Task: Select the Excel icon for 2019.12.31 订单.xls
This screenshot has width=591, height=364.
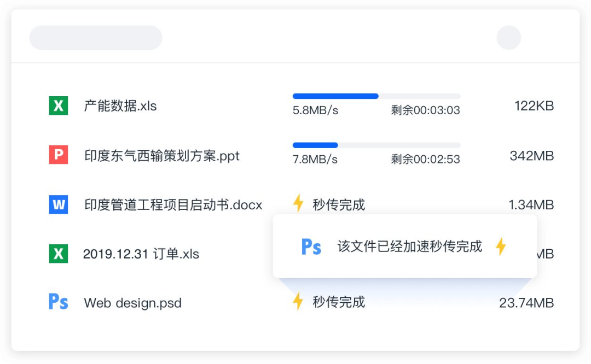Action: point(58,254)
